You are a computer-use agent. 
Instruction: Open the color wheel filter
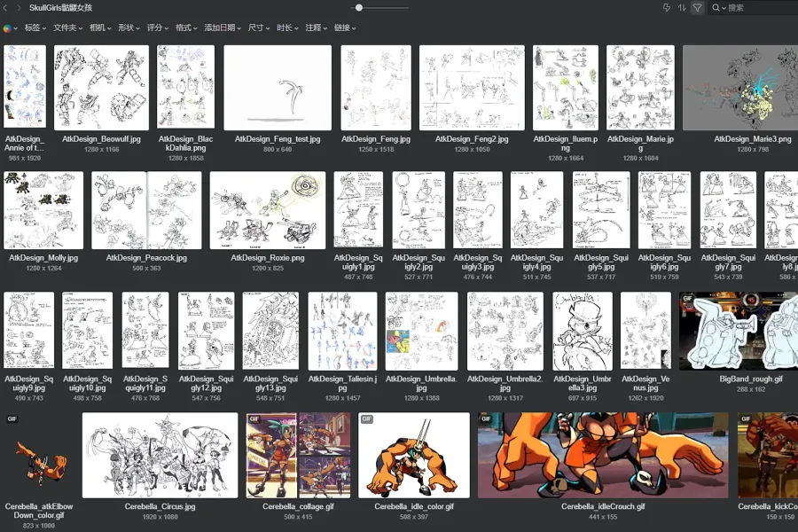pyautogui.click(x=9, y=27)
